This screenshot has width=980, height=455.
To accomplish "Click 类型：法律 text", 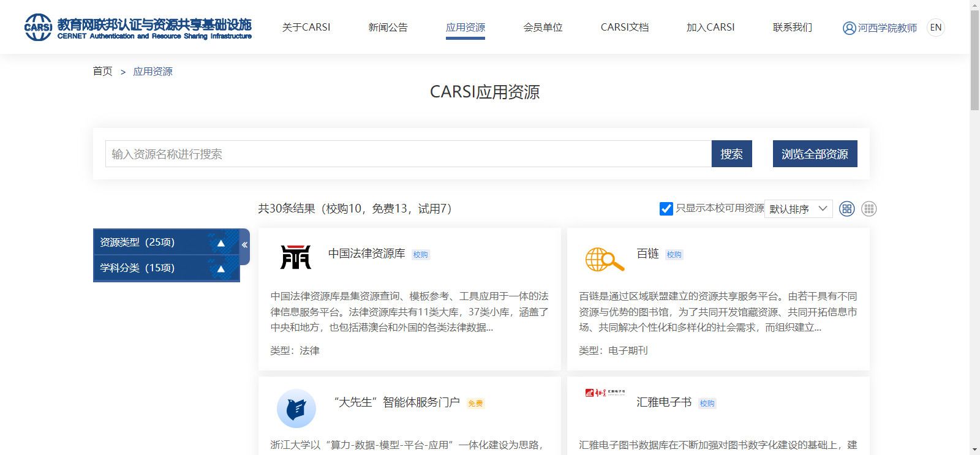I will click(295, 351).
